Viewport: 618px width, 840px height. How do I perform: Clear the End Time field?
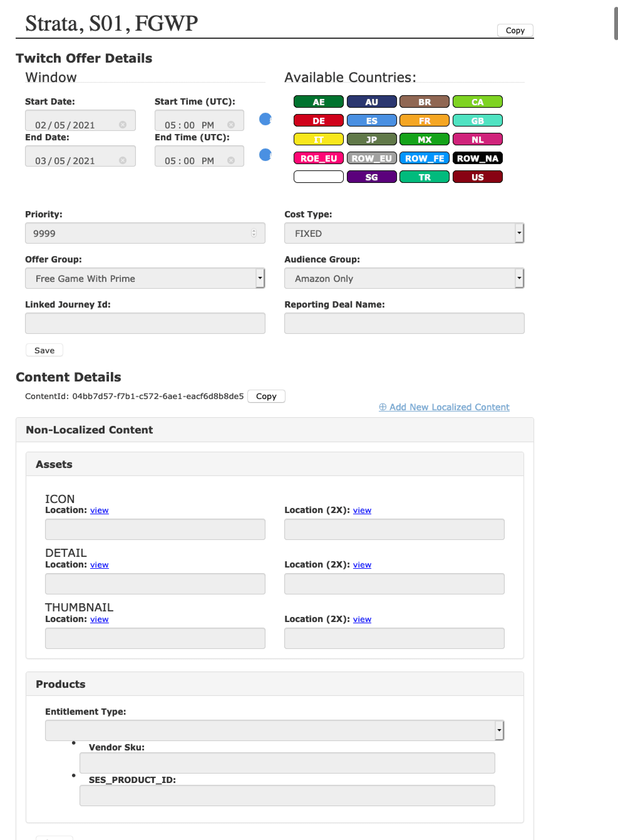[231, 160]
